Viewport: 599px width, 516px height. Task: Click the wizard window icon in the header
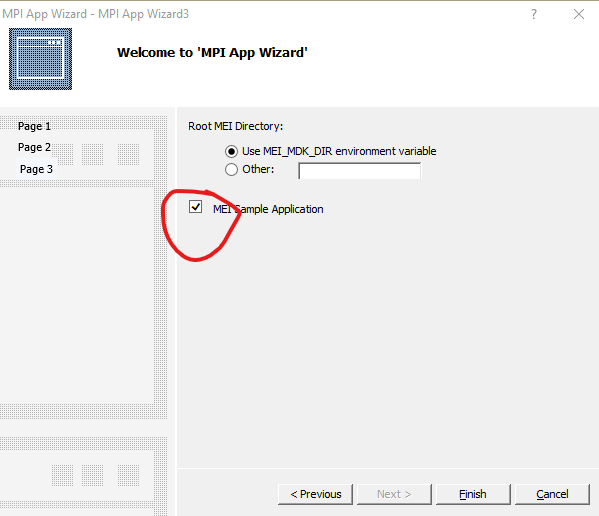40,59
